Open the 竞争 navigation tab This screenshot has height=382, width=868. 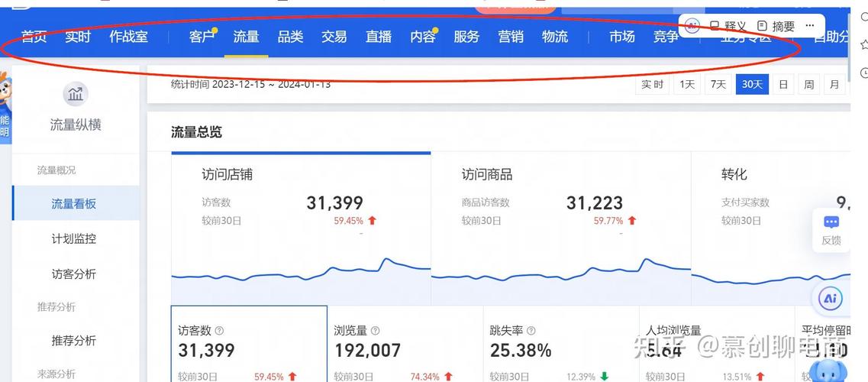point(666,37)
